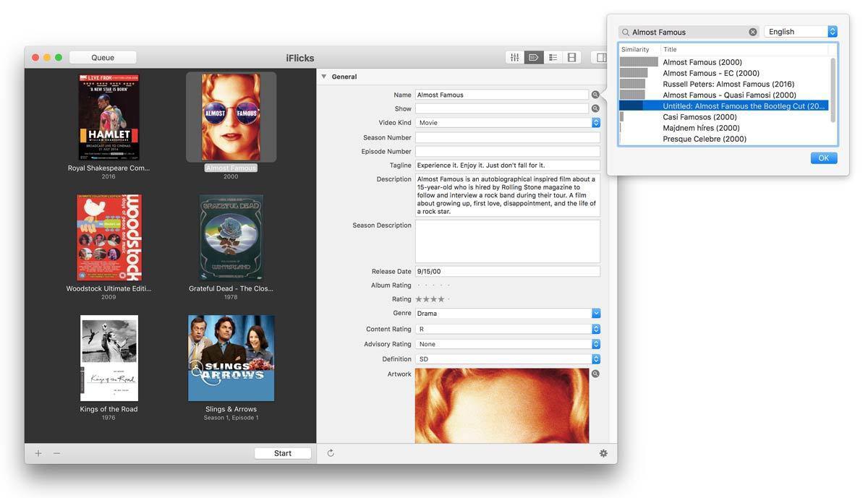Screen dimensions: 868x498
Task: Select result 'Presque Celebre (2000)'
Action: [x=724, y=139]
